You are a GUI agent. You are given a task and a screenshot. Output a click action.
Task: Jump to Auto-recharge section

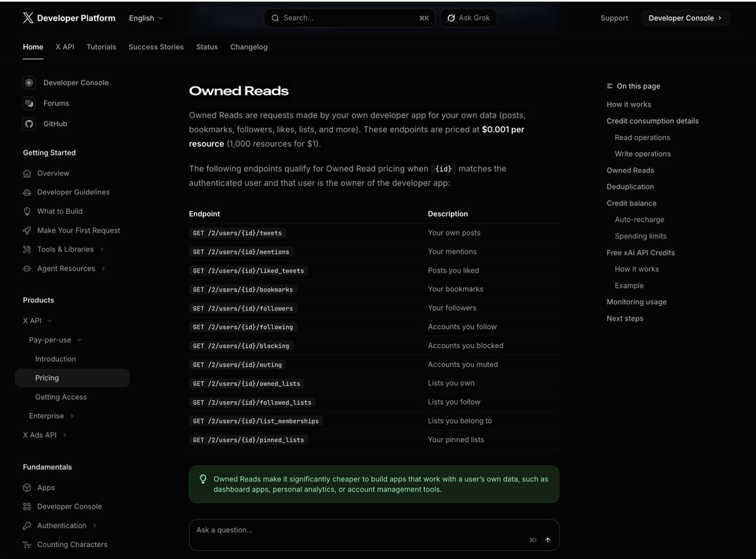pyautogui.click(x=639, y=220)
